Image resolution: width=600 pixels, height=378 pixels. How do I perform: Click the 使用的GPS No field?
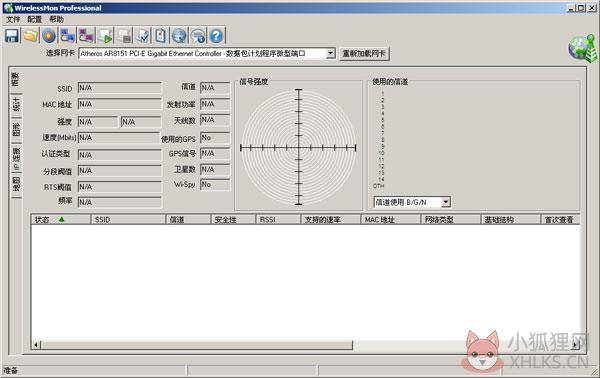[x=215, y=138]
